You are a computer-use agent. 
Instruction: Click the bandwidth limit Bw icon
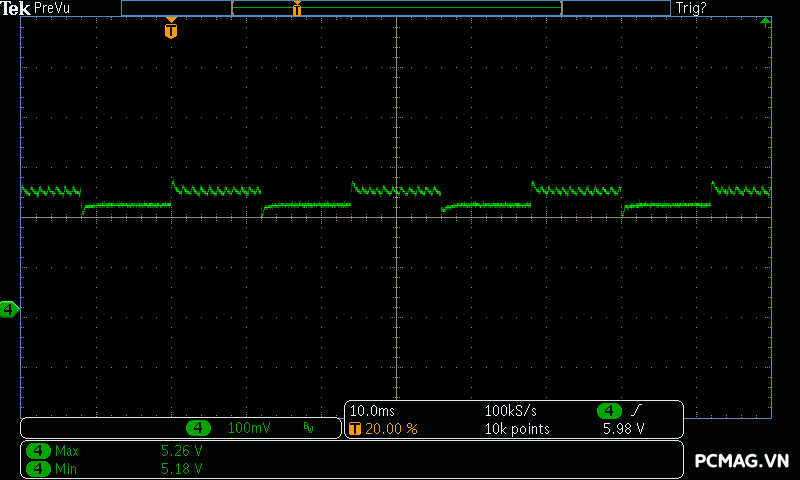pos(308,428)
